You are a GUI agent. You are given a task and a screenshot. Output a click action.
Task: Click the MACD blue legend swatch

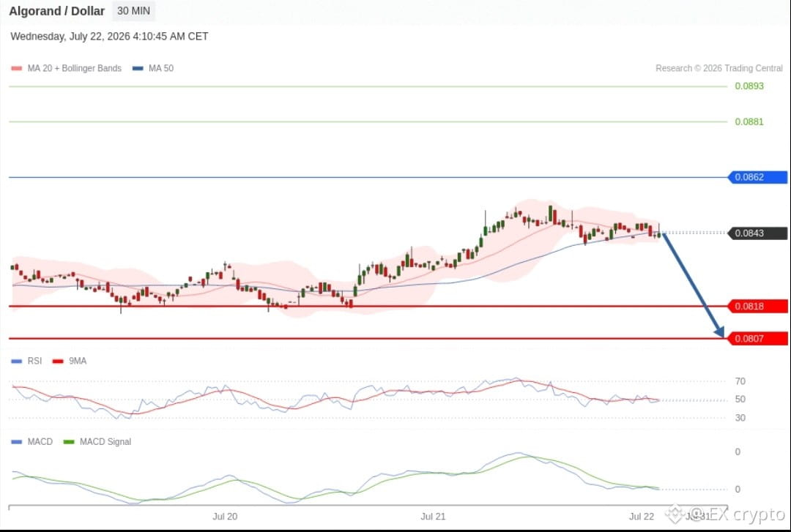point(17,442)
